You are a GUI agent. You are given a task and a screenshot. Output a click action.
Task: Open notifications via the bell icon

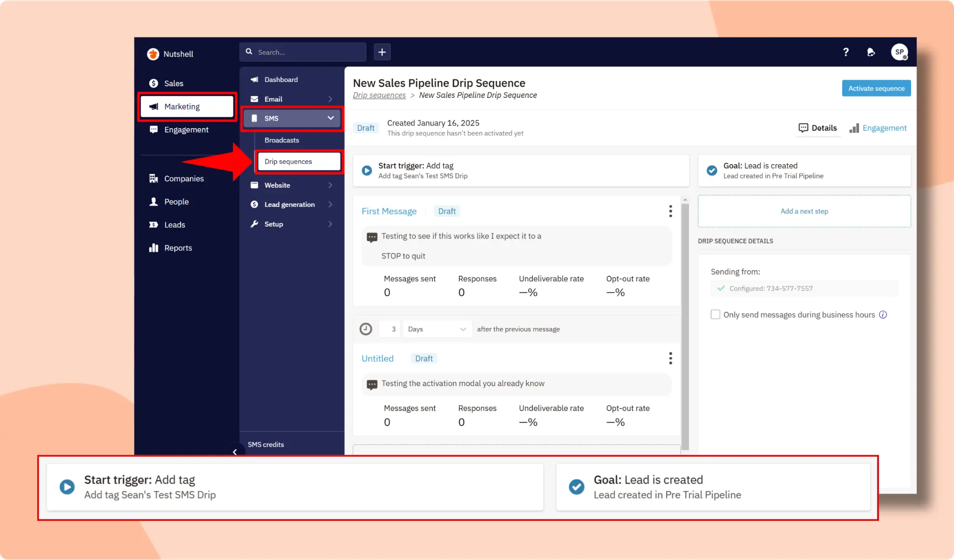tap(871, 52)
